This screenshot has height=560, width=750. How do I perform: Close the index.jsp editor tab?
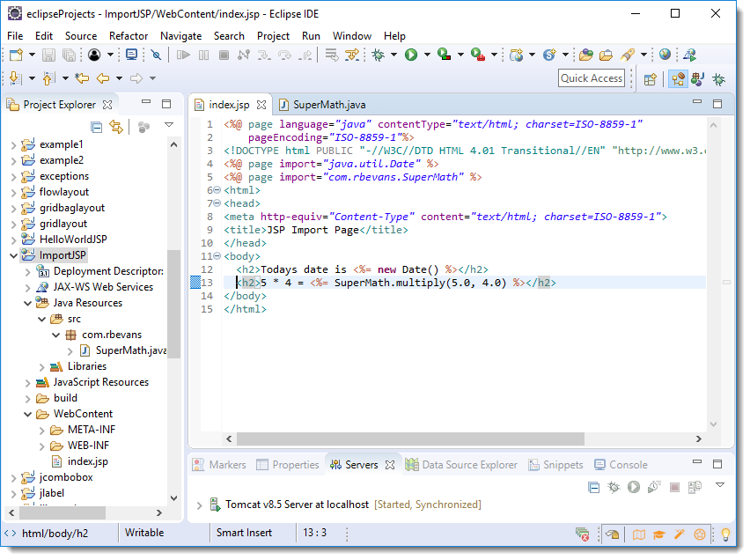point(261,105)
